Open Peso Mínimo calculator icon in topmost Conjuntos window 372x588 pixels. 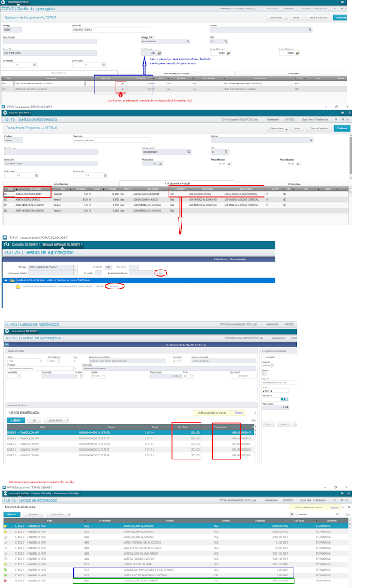[x=228, y=53]
